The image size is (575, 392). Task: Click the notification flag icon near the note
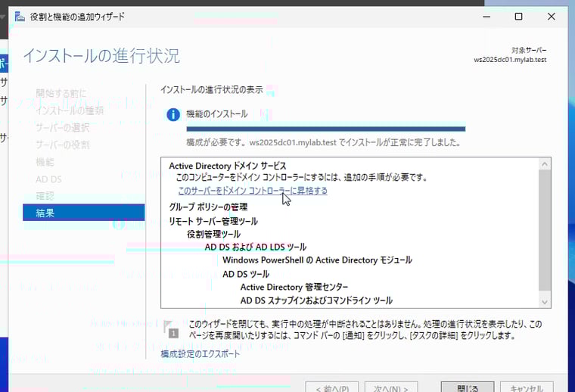tap(171, 329)
